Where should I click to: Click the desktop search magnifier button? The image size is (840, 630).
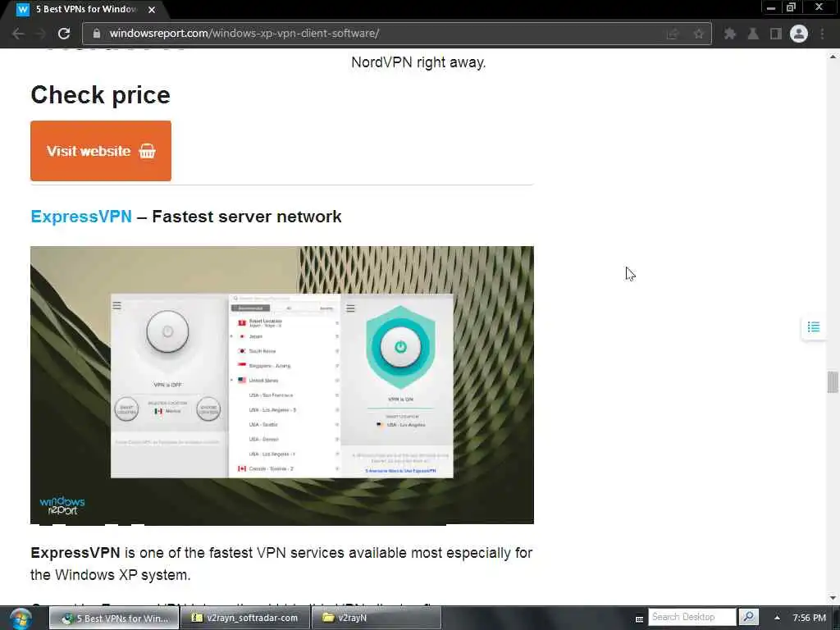pos(748,617)
